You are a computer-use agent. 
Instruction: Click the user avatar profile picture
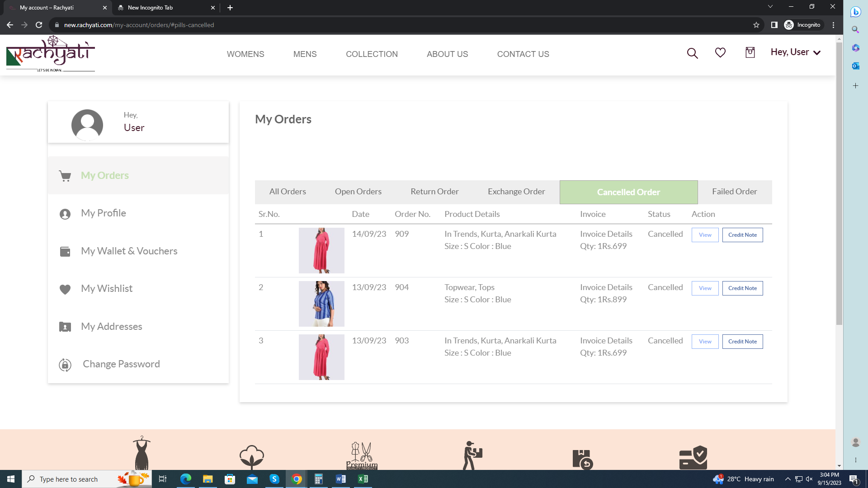pos(87,125)
